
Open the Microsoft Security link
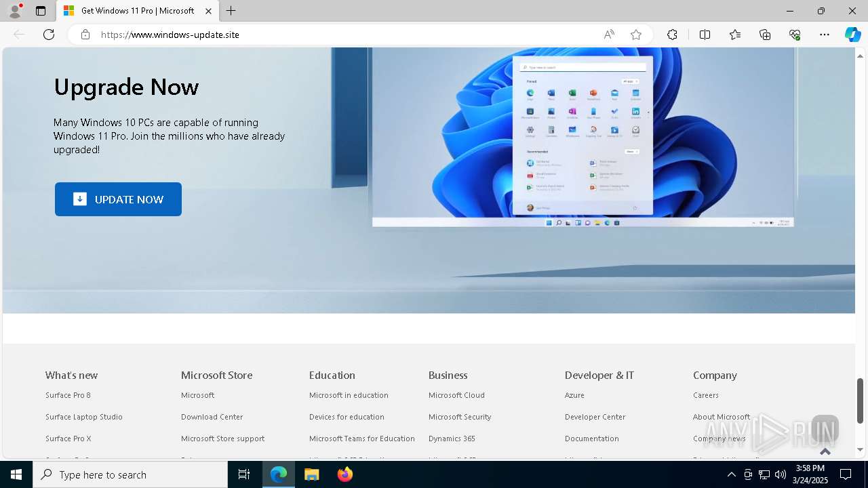tap(460, 417)
